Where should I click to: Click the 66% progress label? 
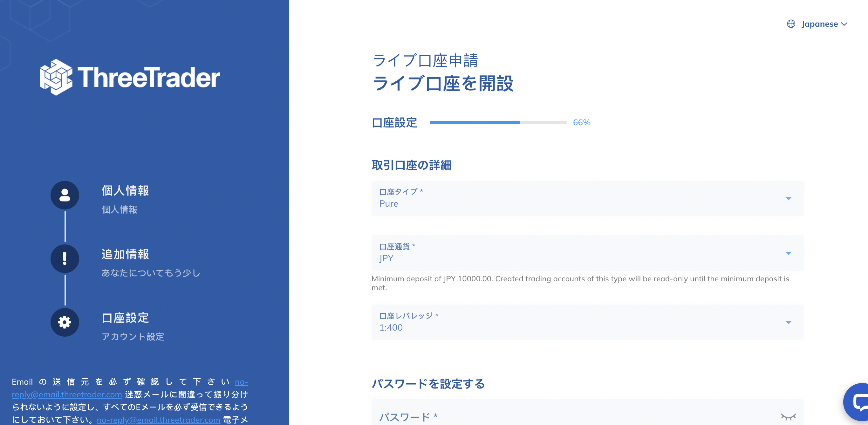coord(582,122)
